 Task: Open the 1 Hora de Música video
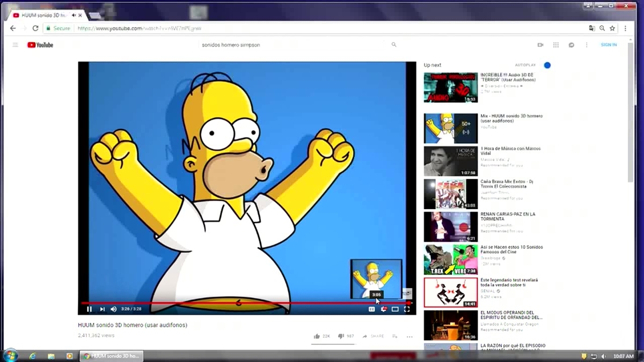coord(451,161)
